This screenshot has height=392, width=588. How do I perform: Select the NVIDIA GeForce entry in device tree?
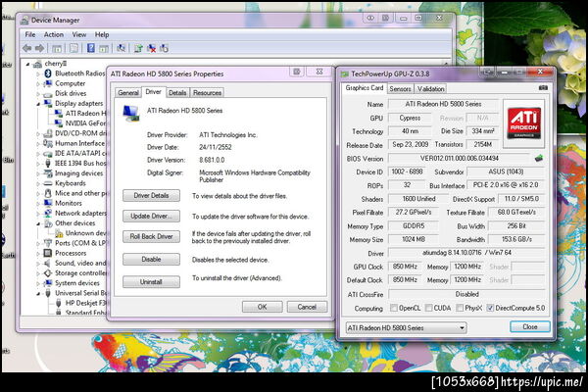86,123
